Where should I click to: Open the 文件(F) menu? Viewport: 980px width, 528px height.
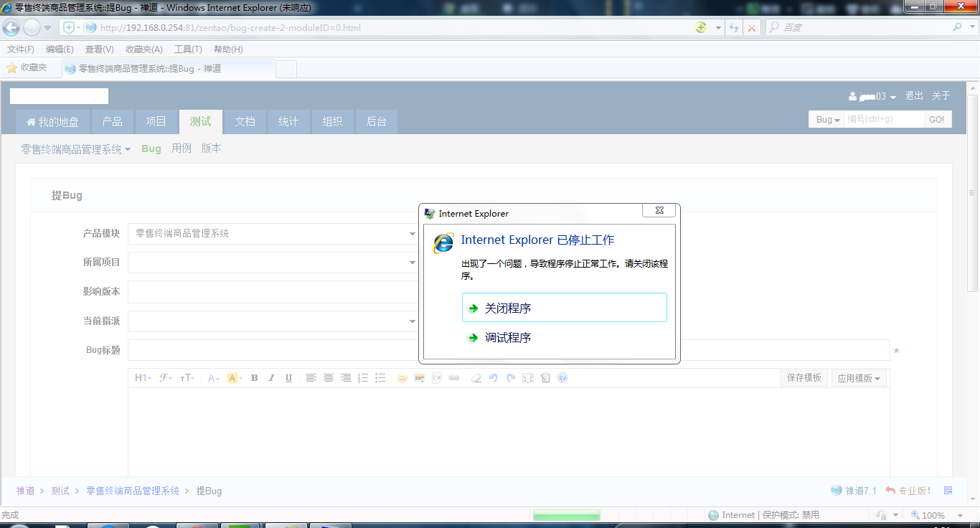click(x=21, y=49)
